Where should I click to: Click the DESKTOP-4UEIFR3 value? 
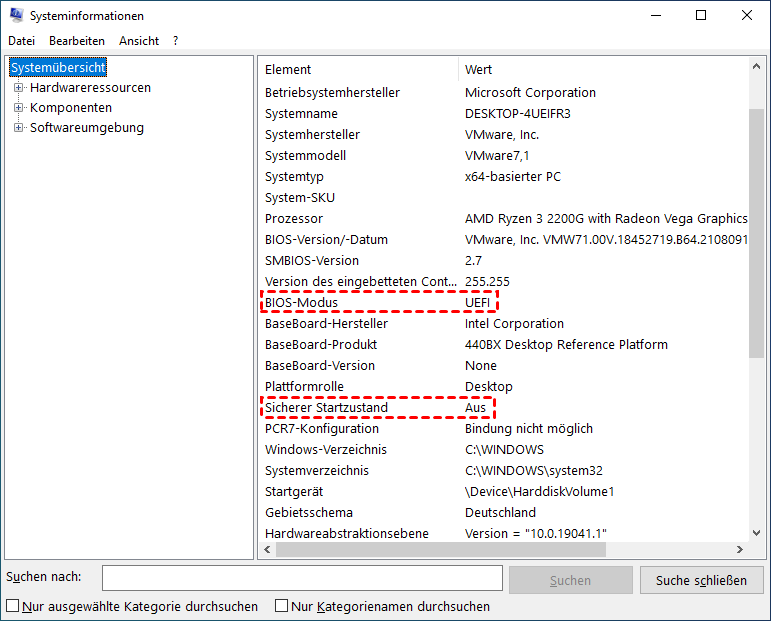point(518,114)
